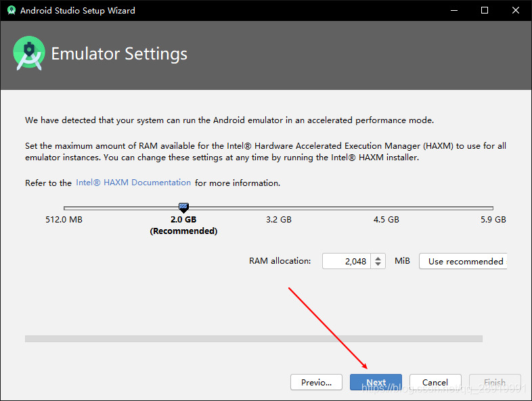Viewport: 532px width, 401px height.
Task: Click the 3.2 GB slider label
Action: (x=279, y=220)
